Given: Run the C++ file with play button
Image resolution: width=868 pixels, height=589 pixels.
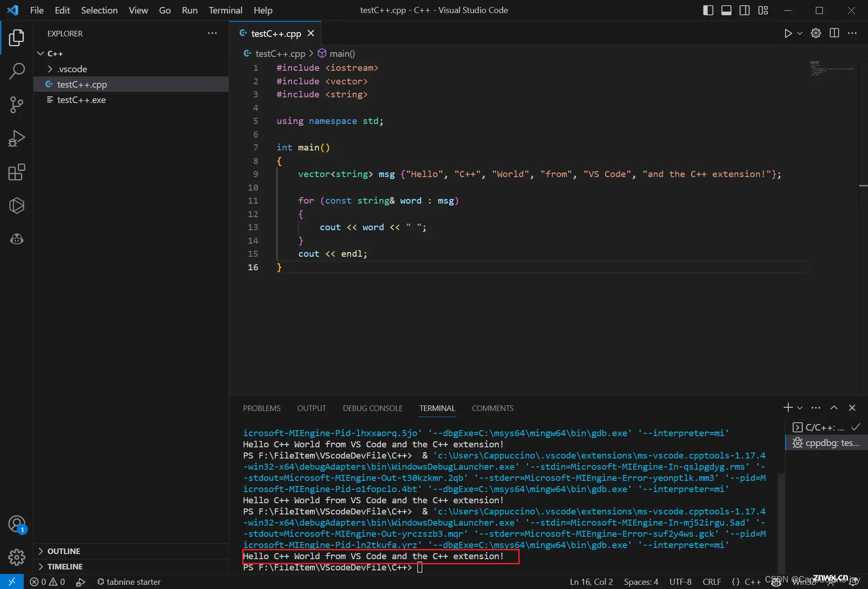Looking at the screenshot, I should point(788,34).
